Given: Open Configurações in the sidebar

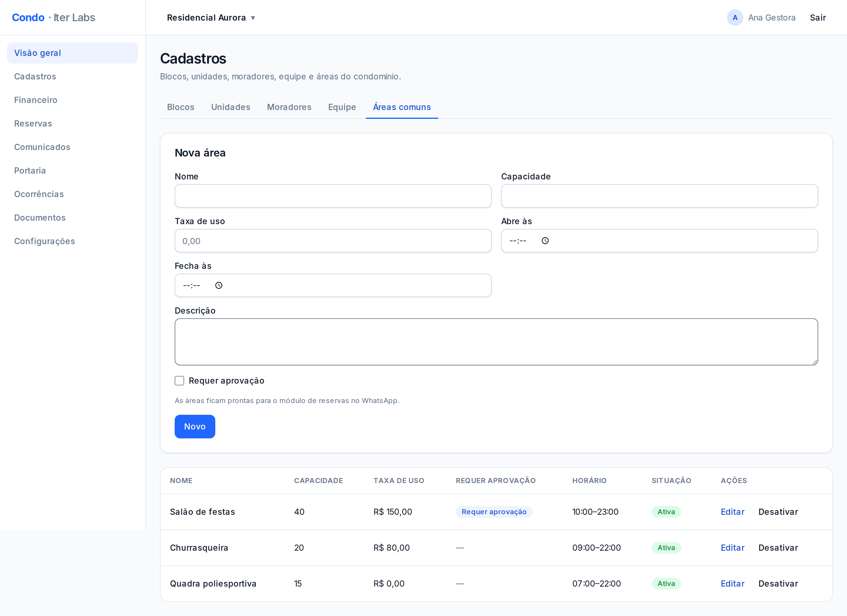Looking at the screenshot, I should [x=72, y=241].
